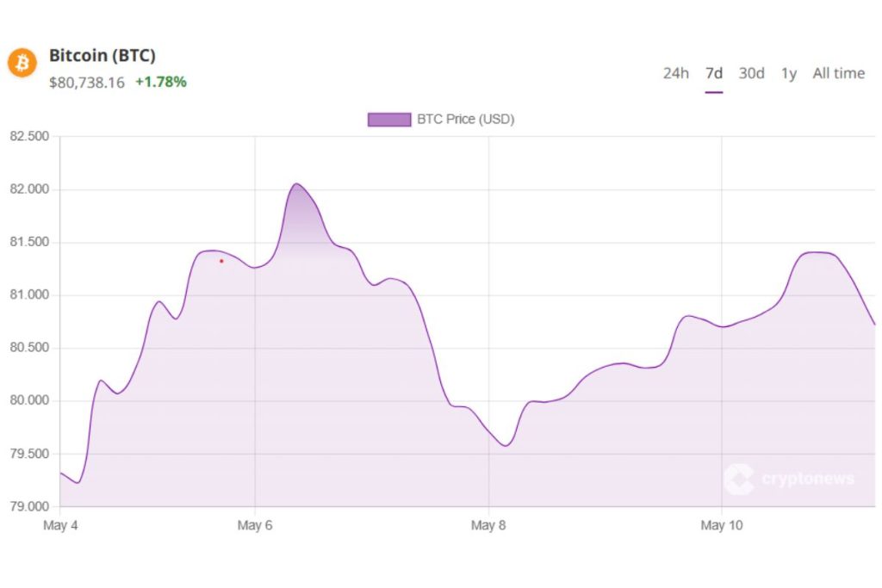Click the $80,738.16 price value
The height and width of the screenshot is (588, 882).
coord(87,83)
